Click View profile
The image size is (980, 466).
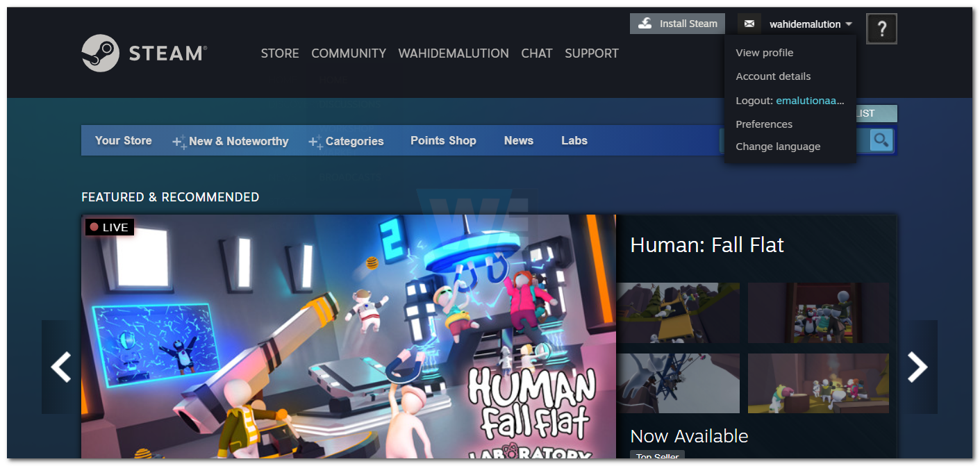(x=764, y=52)
